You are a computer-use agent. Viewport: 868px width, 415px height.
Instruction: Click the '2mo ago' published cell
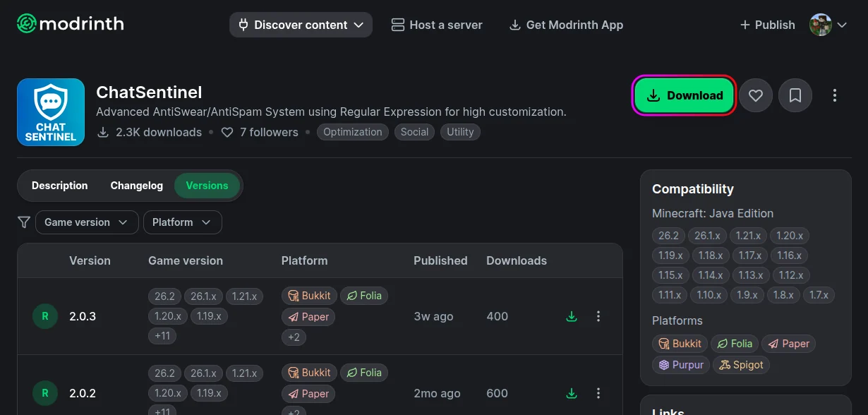[x=437, y=393]
